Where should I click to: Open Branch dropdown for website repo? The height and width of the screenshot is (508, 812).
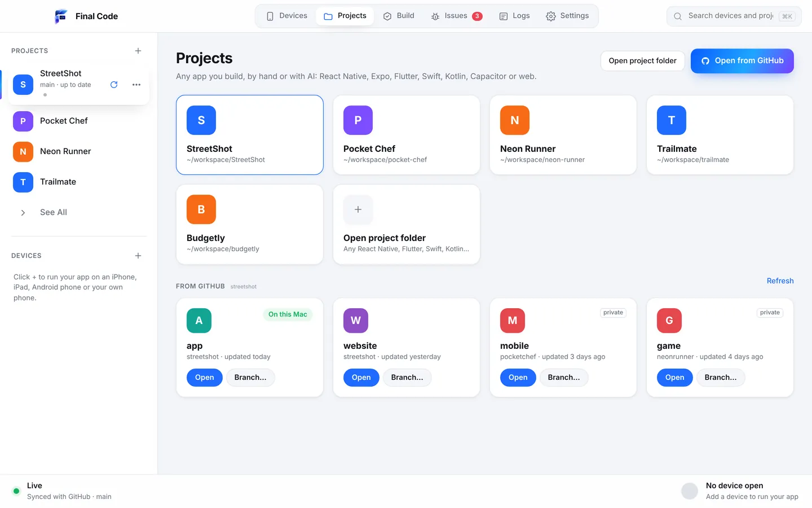pyautogui.click(x=407, y=378)
